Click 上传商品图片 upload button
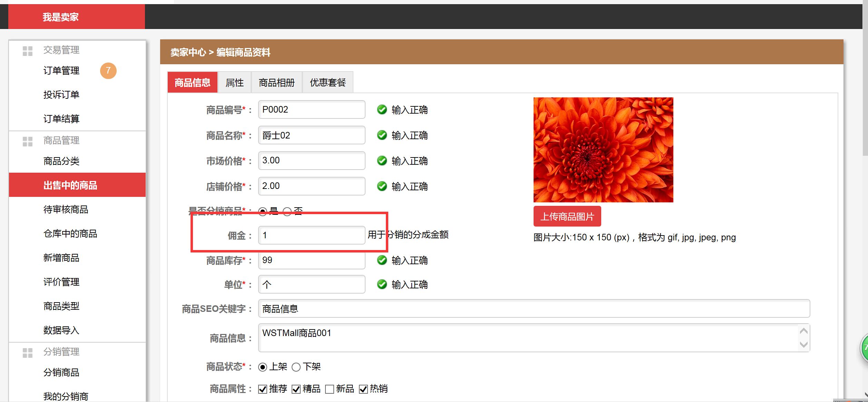This screenshot has width=868, height=402. tap(567, 217)
